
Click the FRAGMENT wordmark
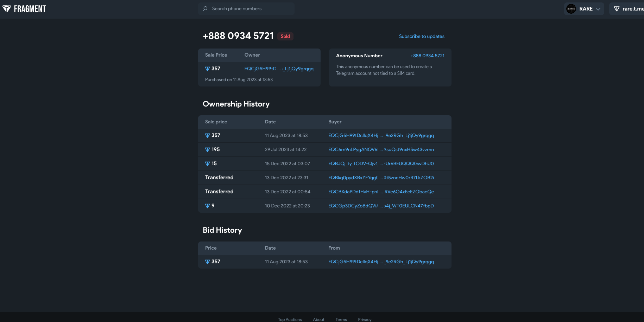(30, 9)
